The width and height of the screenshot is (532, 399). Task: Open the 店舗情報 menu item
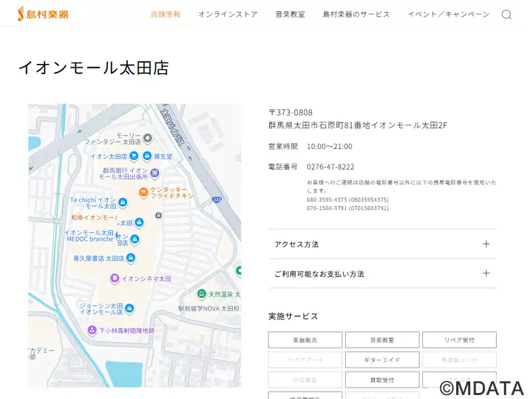point(166,14)
